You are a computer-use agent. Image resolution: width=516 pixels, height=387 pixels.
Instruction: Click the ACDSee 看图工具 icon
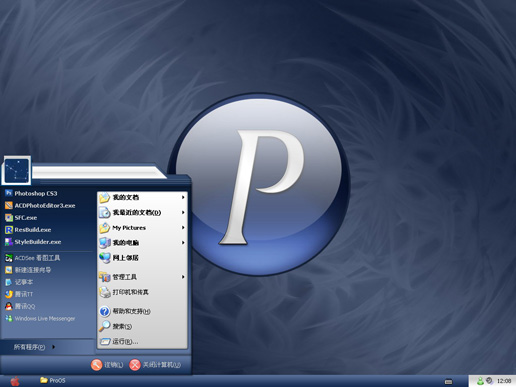click(x=9, y=258)
